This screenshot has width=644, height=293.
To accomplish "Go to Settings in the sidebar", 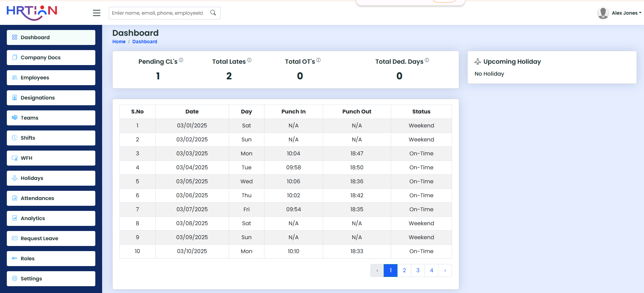I will 51,279.
